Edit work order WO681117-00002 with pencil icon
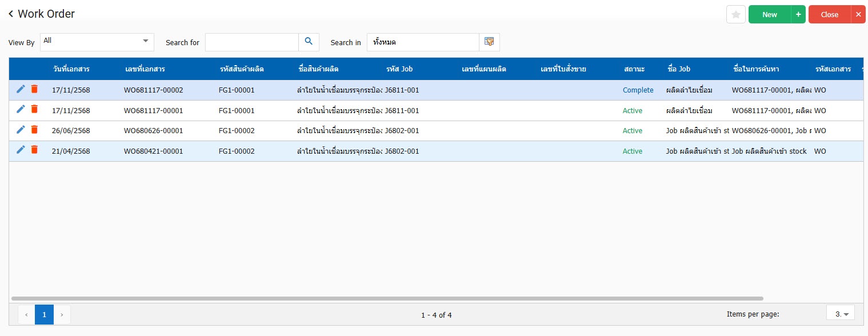 pyautogui.click(x=21, y=89)
